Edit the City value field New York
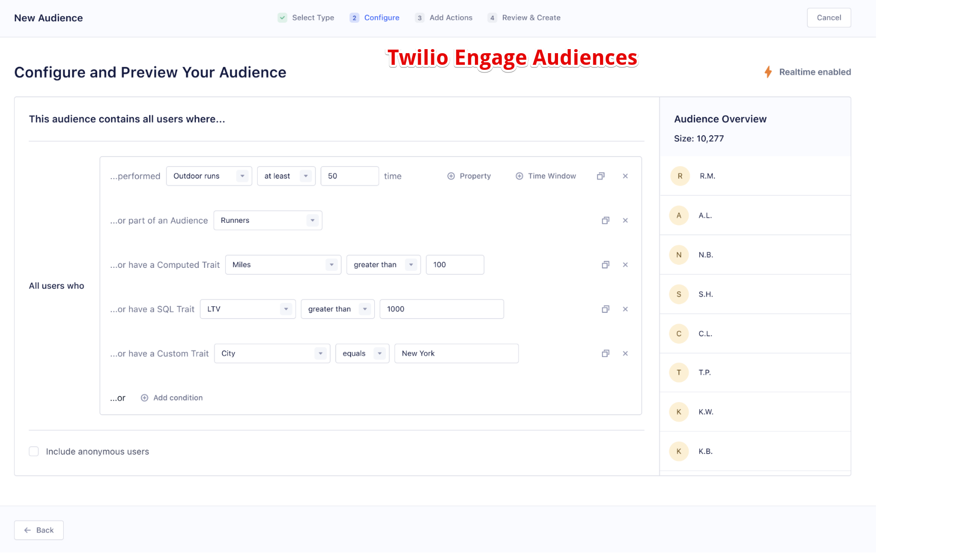The width and height of the screenshot is (957, 560). 457,353
